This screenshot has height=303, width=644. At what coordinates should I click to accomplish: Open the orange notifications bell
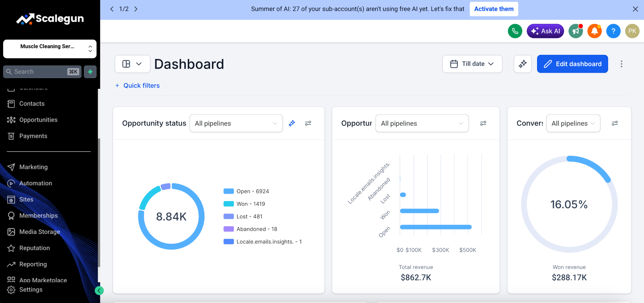click(594, 31)
